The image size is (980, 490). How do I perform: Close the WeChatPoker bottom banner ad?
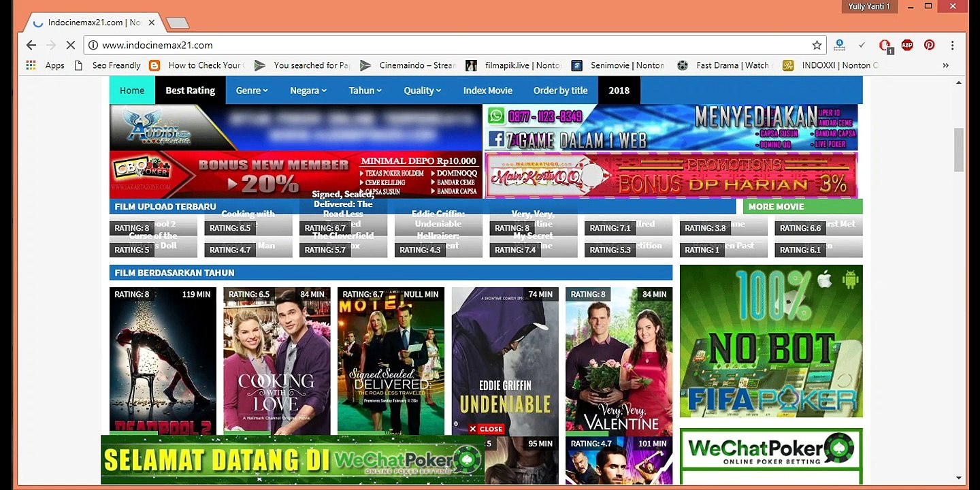[x=486, y=429]
